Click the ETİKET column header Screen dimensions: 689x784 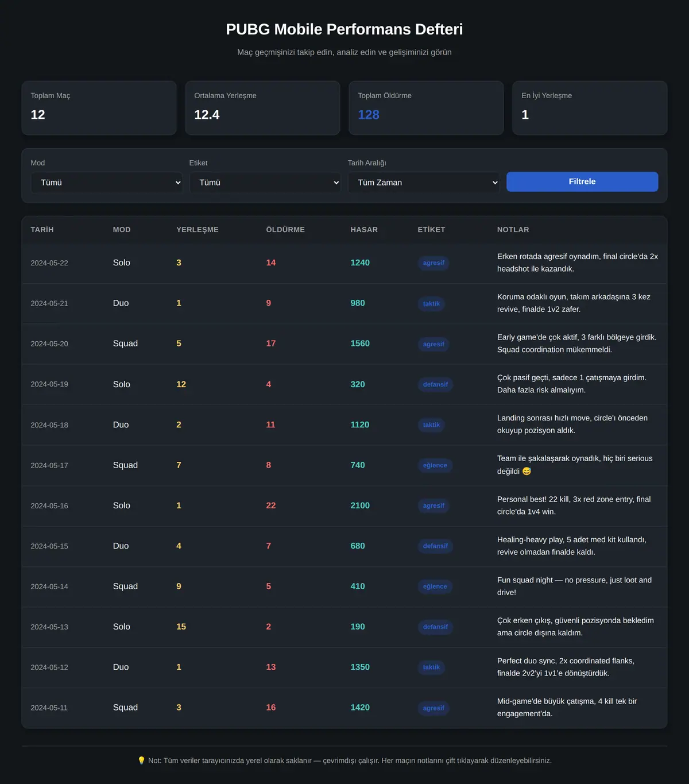tap(431, 230)
